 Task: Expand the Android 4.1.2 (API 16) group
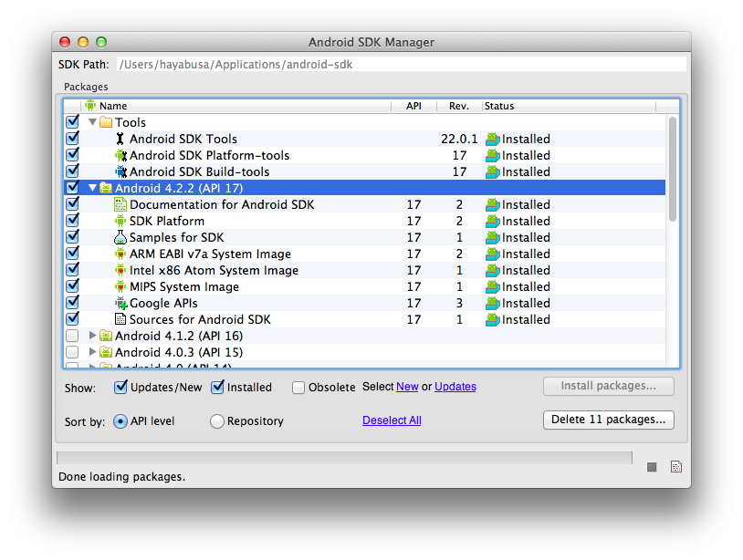(x=92, y=336)
